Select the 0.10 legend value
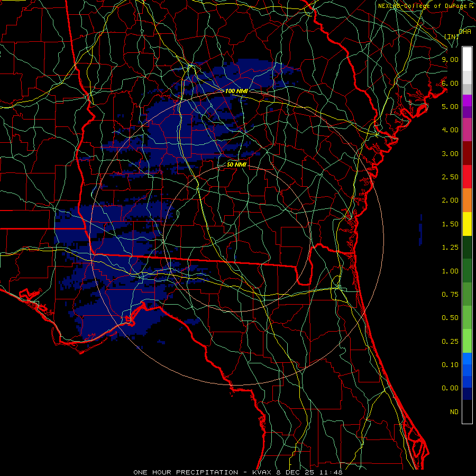The image size is (476, 476). click(450, 365)
